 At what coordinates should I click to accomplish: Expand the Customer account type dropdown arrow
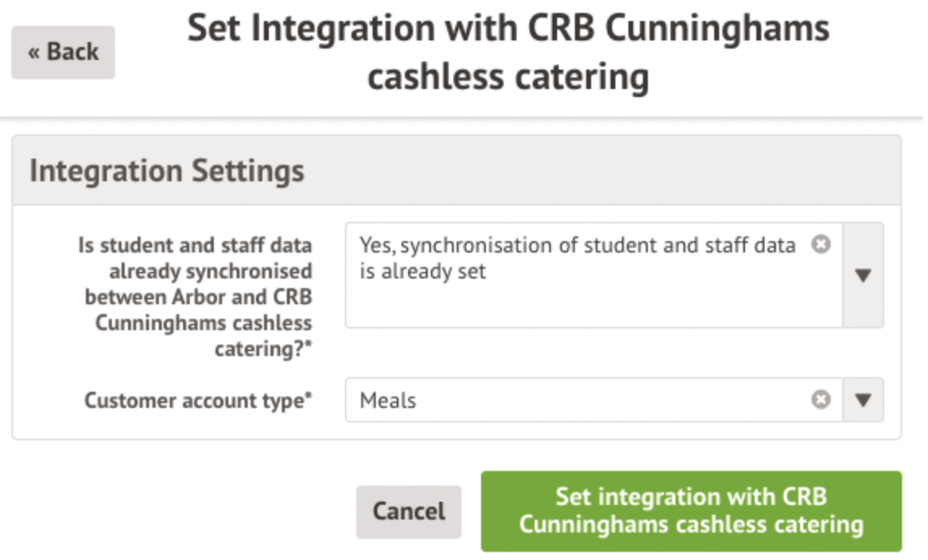(x=863, y=400)
